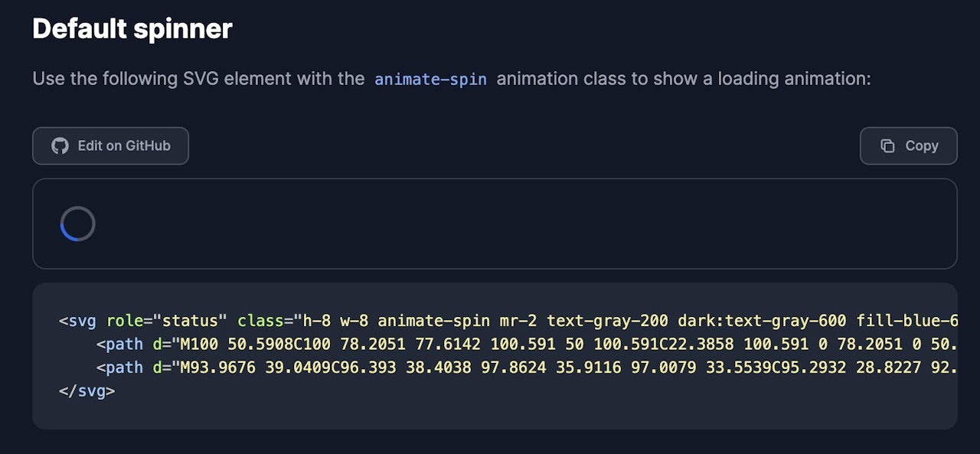Click the opening svg tag name in code
This screenshot has width=980, height=454.
click(x=82, y=321)
